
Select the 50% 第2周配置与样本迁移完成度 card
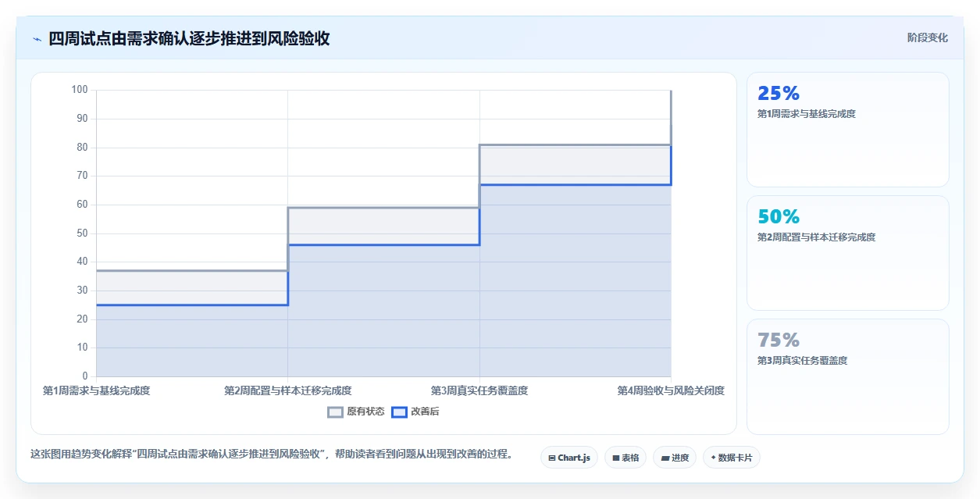(848, 253)
